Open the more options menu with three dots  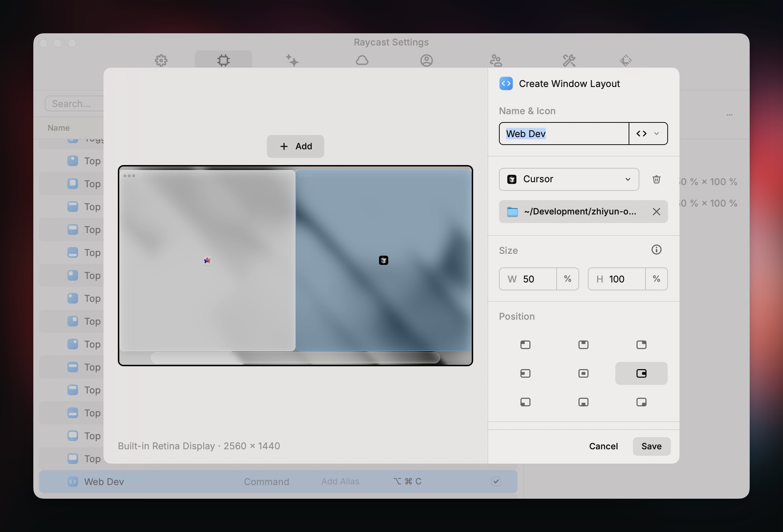tap(730, 115)
